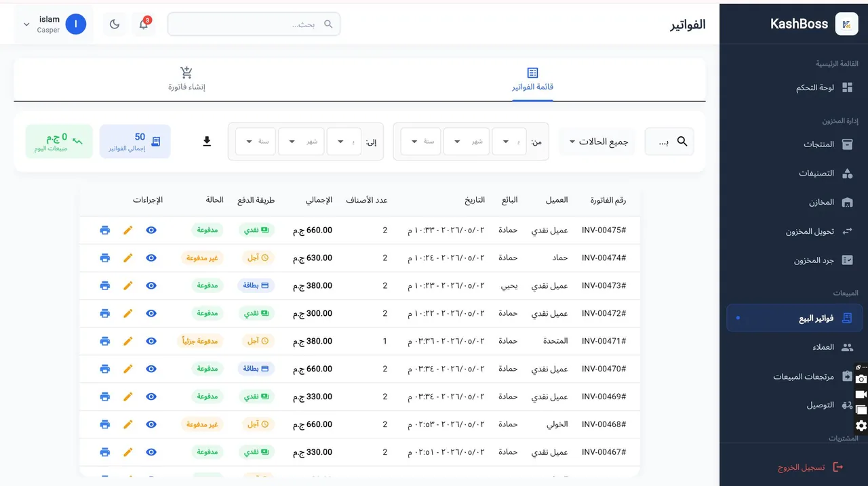Print invoice INV-00473
Image resolution: width=868 pixels, height=486 pixels.
coord(104,285)
